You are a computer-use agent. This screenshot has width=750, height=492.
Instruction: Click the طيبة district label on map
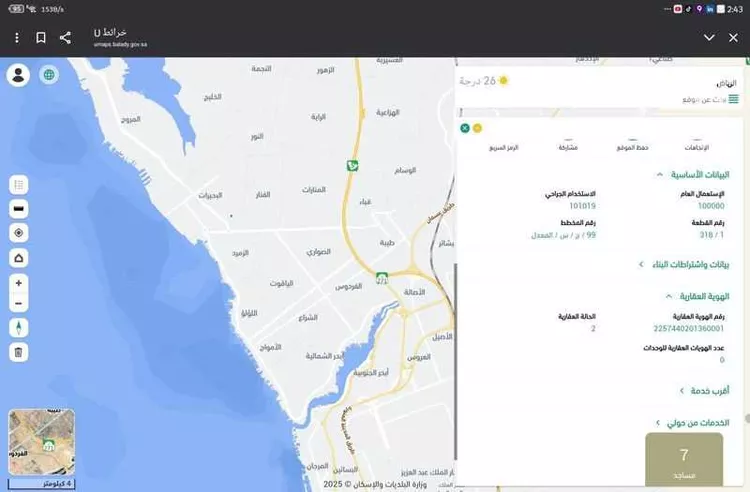tap(387, 243)
